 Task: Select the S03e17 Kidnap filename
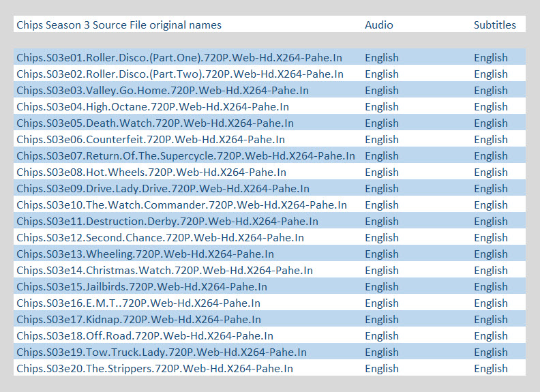139,320
